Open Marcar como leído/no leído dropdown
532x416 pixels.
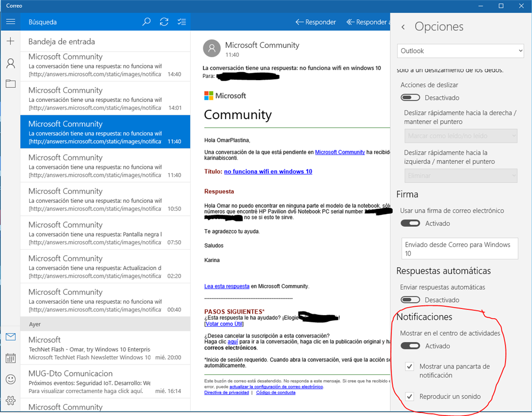coord(461,136)
